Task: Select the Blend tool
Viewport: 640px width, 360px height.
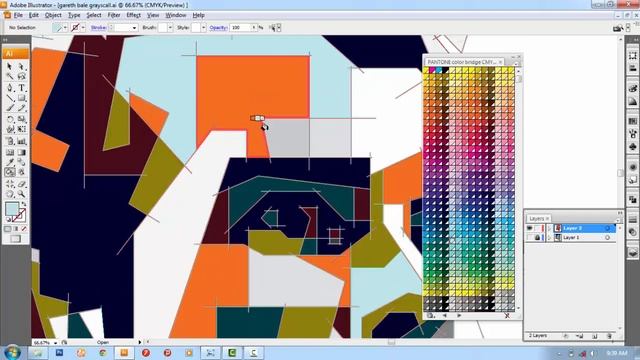Action: [x=21, y=162]
